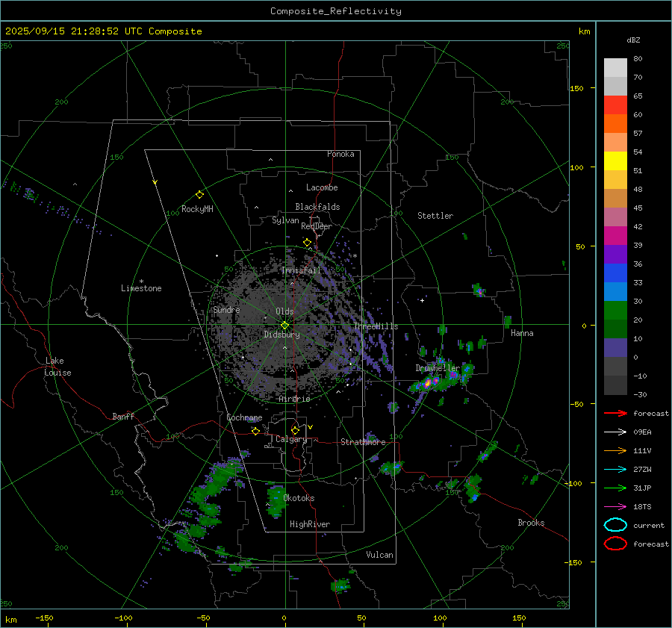Pick the lightest gray 70-80 dBZ swatch
Viewport: 672px width, 628px height.
click(x=615, y=68)
